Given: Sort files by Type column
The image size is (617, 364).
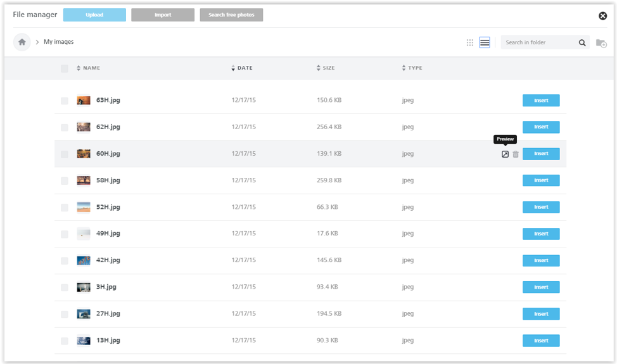Looking at the screenshot, I should (x=414, y=68).
